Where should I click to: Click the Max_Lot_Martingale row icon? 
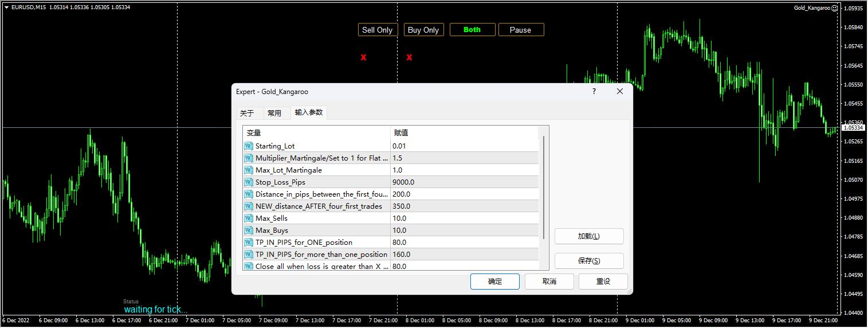(249, 170)
